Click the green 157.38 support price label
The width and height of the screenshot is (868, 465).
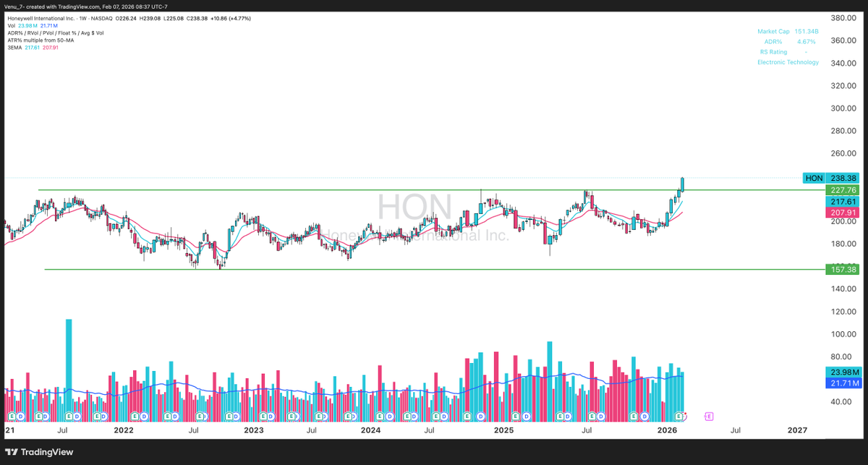(843, 269)
